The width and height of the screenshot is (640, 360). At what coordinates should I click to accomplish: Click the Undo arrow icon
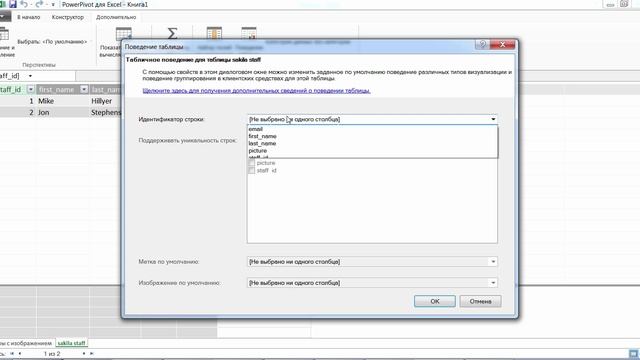coord(24,4)
